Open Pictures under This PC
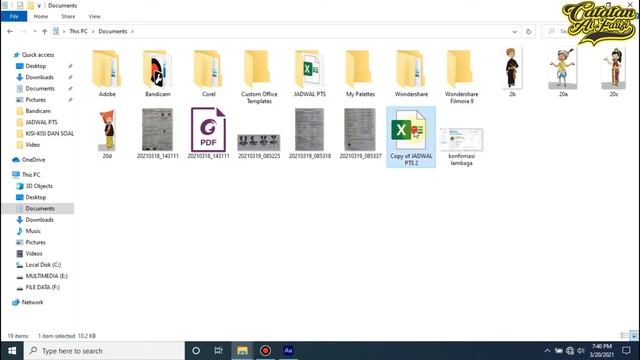Viewport: 640px width, 360px height. coord(36,242)
